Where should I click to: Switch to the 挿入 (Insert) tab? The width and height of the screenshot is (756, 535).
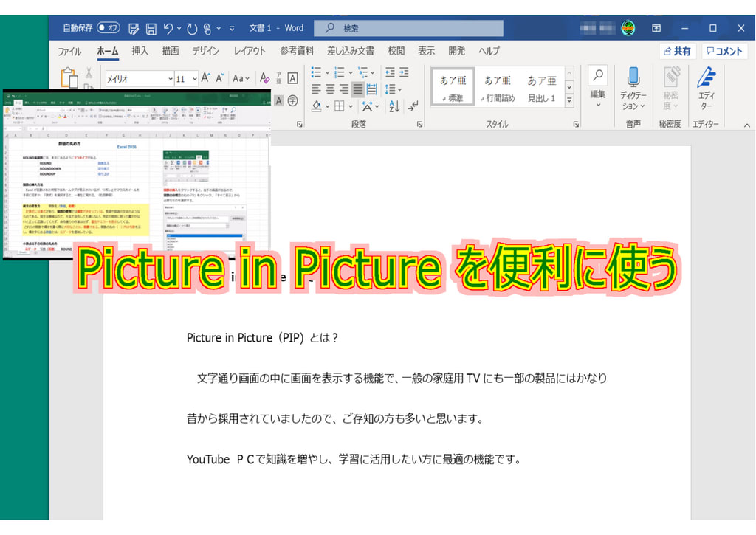coord(140,51)
